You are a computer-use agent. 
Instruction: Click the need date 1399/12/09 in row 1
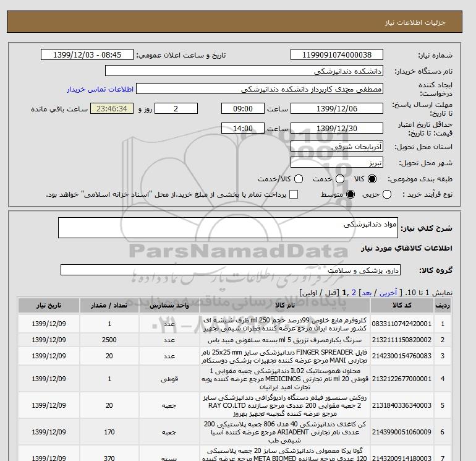[49, 324]
